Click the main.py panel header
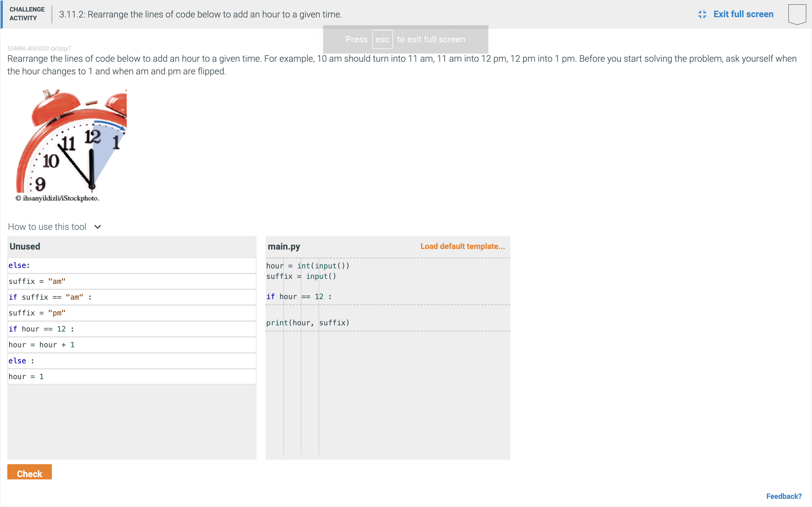 [x=284, y=246]
